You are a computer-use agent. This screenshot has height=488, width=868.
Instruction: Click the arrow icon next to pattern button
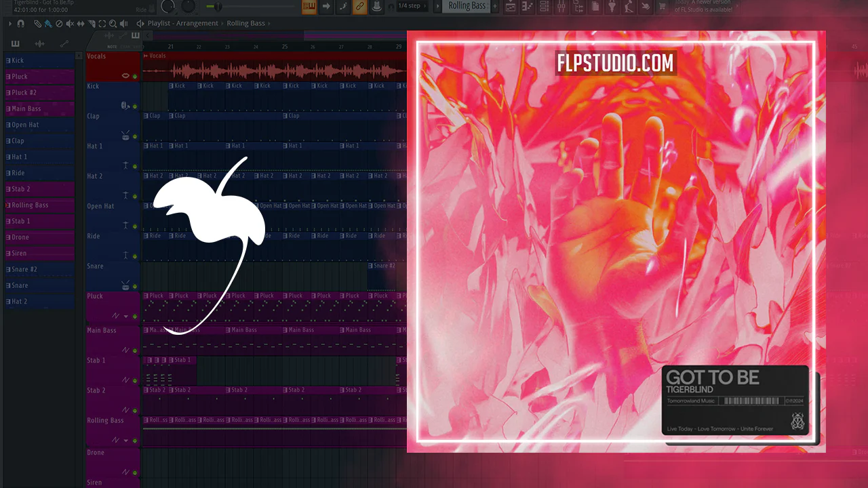(327, 7)
